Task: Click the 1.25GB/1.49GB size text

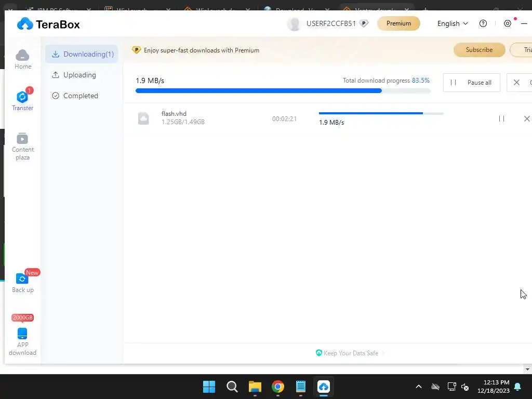Action: point(183,122)
